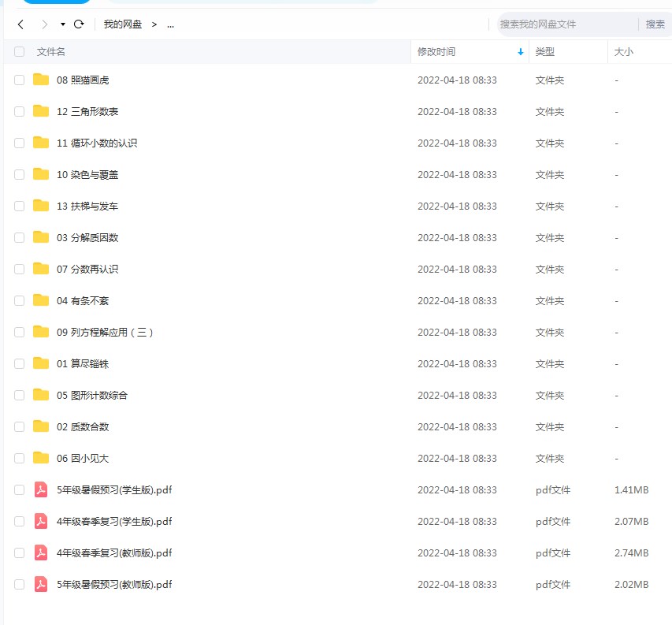Check the box for 12 三角形数表
This screenshot has width=672, height=625.
[19, 111]
